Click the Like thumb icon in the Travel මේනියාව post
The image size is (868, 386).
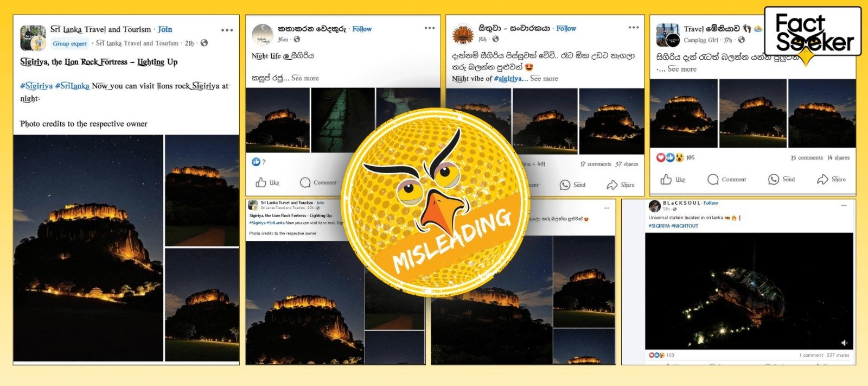tap(666, 179)
